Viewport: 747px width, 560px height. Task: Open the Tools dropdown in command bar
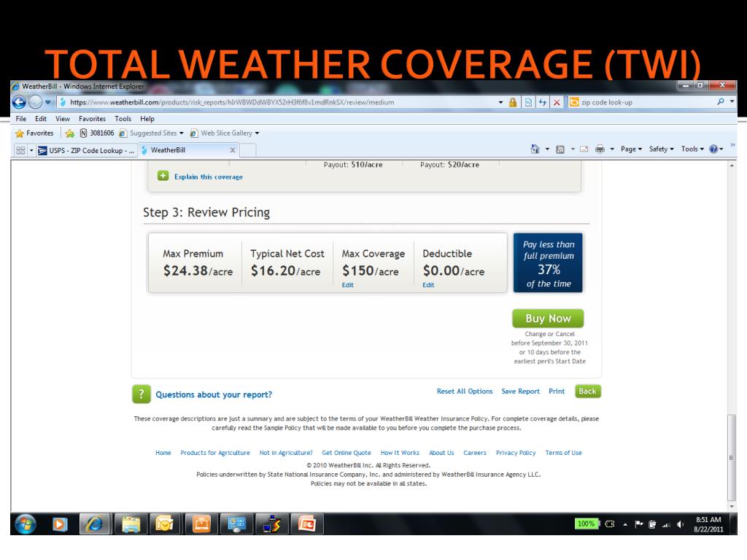[692, 149]
